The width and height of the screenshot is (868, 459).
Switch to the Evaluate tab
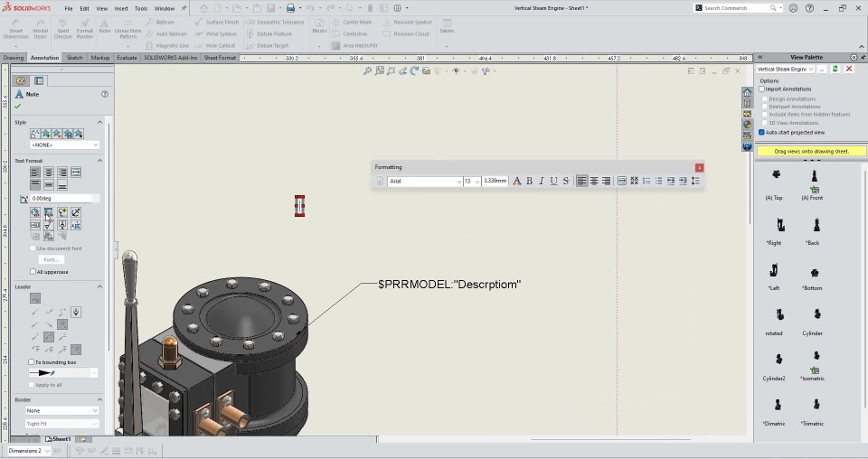coord(127,58)
